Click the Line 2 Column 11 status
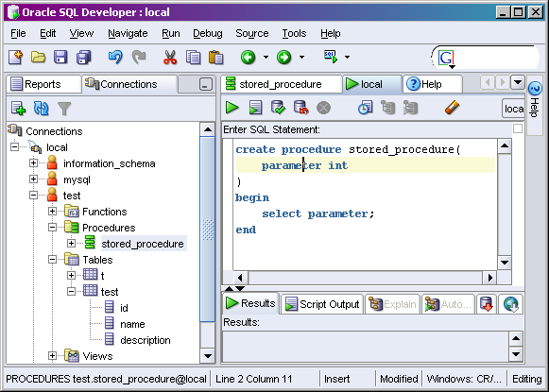Viewport: 549px width, 392px height. click(x=254, y=379)
